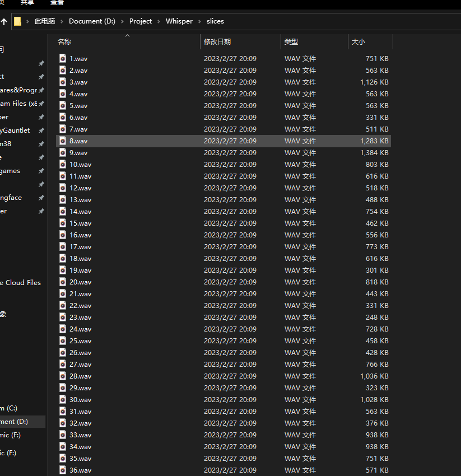Click slices in the address breadcrumb
461x476 pixels.
(215, 21)
